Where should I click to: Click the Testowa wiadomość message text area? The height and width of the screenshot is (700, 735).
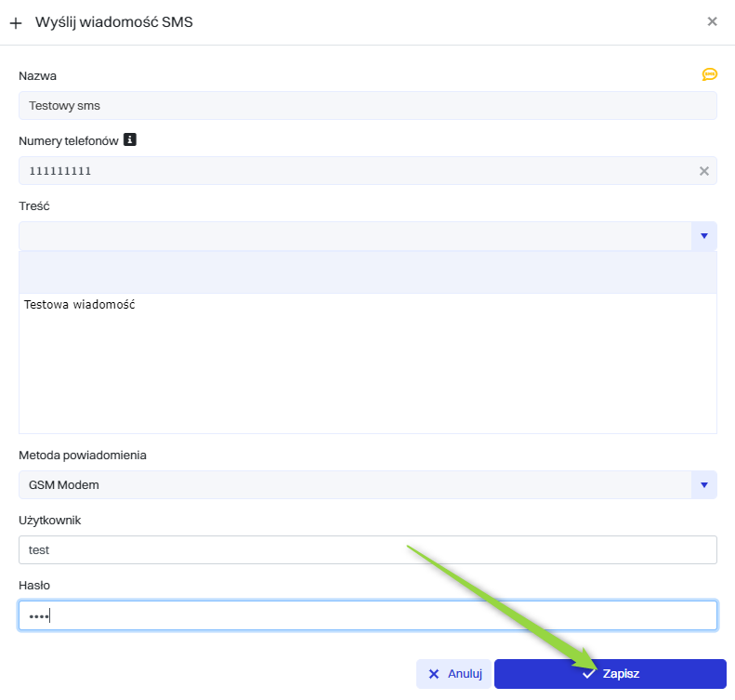click(x=367, y=363)
